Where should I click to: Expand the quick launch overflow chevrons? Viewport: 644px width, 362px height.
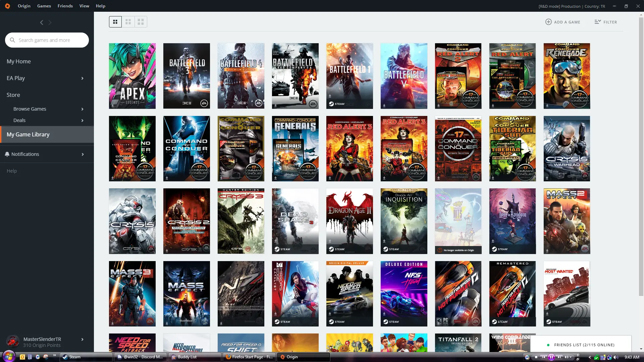click(x=54, y=355)
